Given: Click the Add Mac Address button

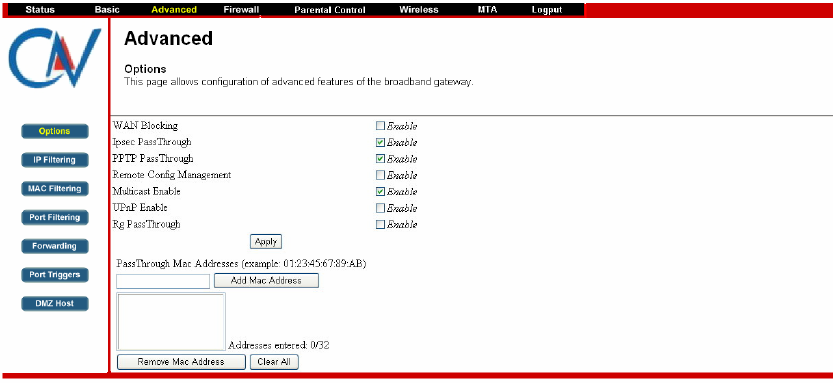Looking at the screenshot, I should [x=266, y=280].
